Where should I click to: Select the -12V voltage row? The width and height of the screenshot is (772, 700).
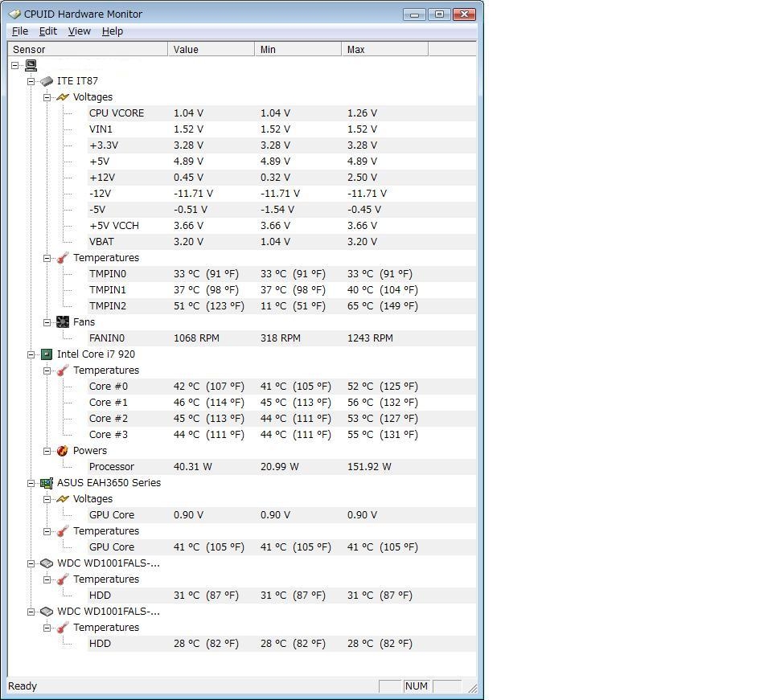[281, 194]
